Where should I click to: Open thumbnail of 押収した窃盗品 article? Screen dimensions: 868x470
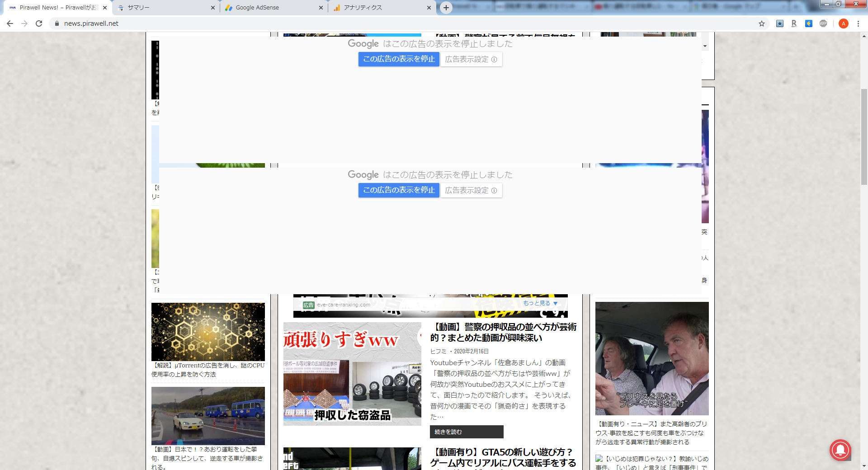click(352, 374)
